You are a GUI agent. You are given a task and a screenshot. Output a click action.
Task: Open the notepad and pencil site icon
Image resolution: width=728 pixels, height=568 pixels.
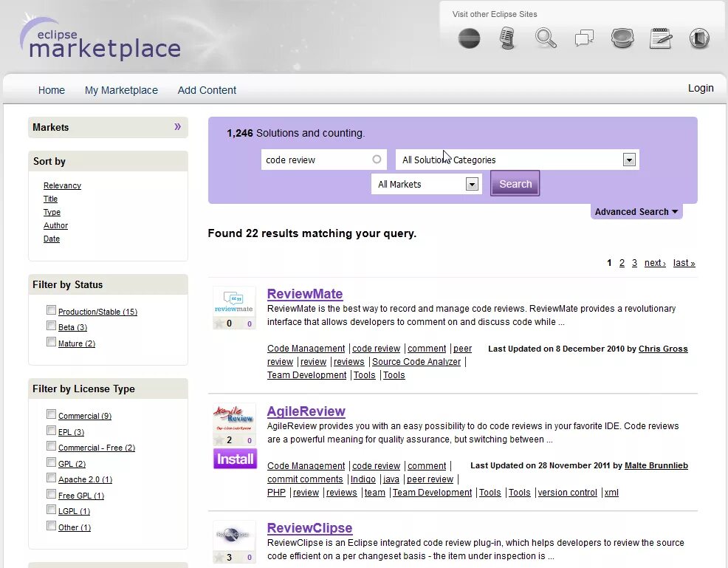(660, 38)
